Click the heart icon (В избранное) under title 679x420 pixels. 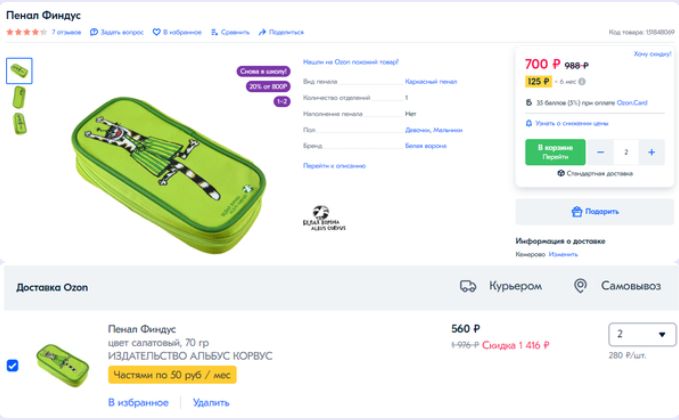pos(156,32)
